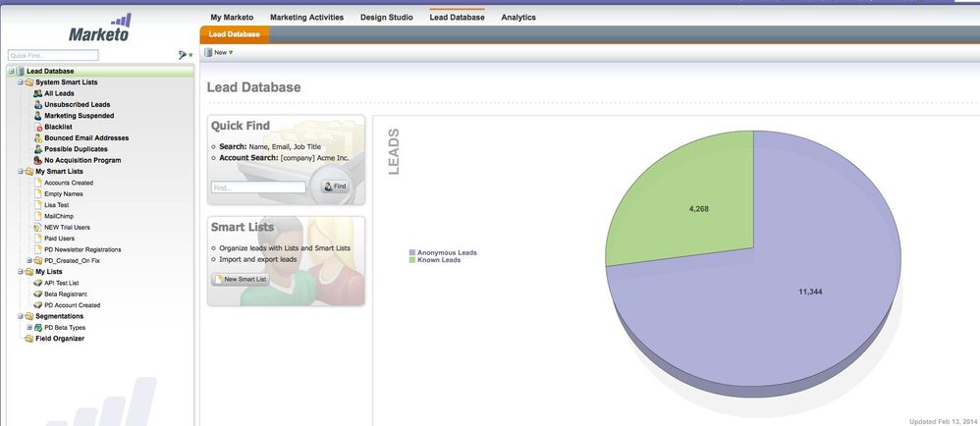Click the Find button icon
The height and width of the screenshot is (426, 980).
coord(336,186)
